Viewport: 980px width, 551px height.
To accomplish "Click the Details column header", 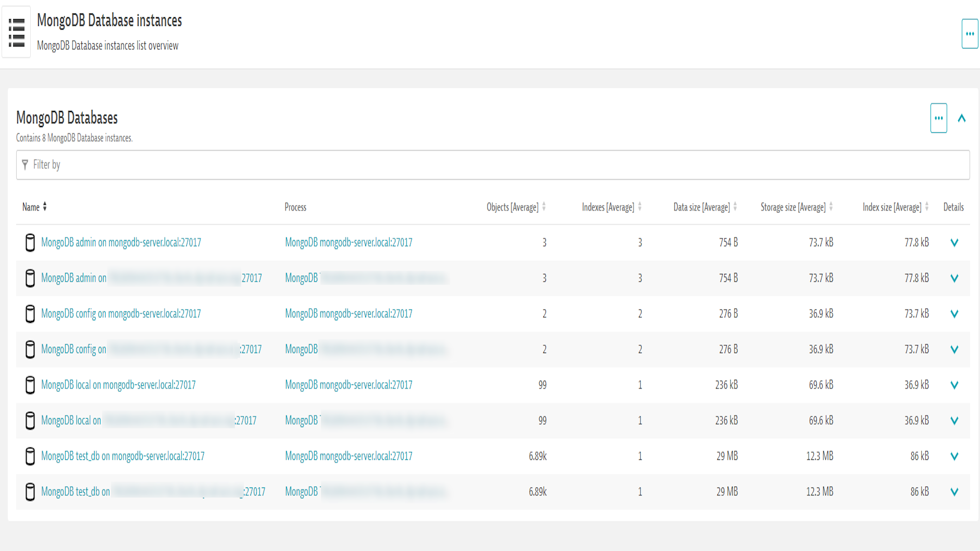I will pyautogui.click(x=953, y=207).
